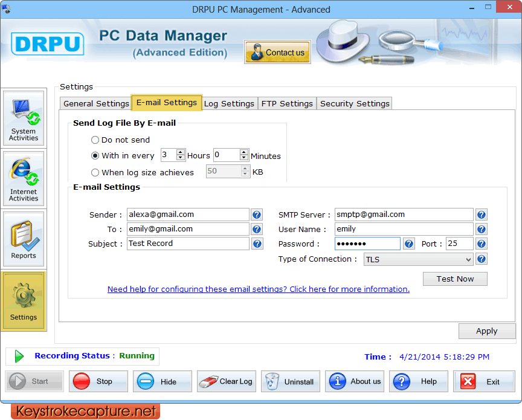
Task: Click help icon next to User Name field
Action: coord(482,229)
